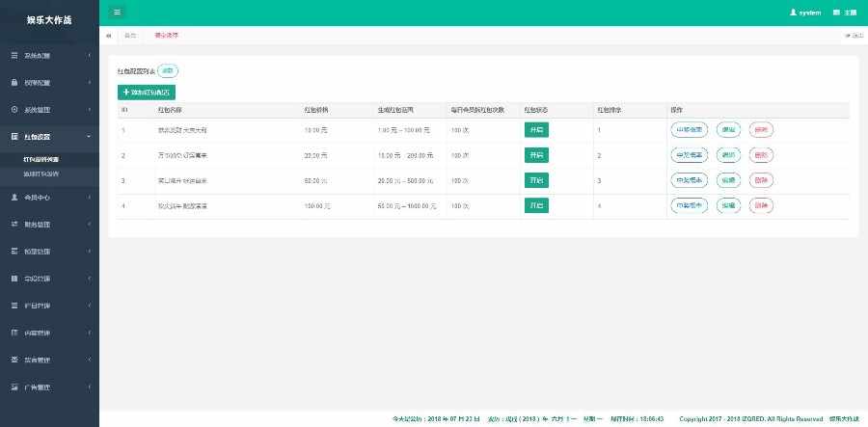Click the green edit button in row 1
This screenshot has height=427, width=868.
click(728, 130)
